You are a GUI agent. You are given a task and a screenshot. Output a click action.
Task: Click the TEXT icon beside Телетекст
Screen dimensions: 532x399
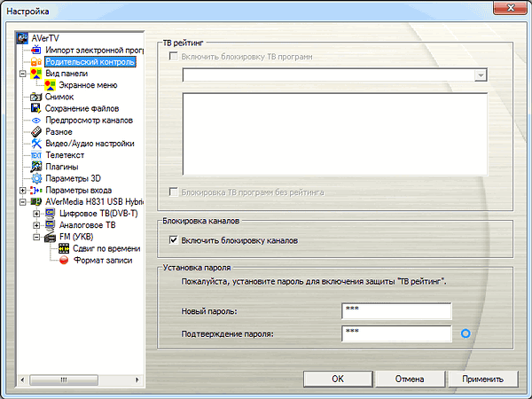[x=36, y=155]
